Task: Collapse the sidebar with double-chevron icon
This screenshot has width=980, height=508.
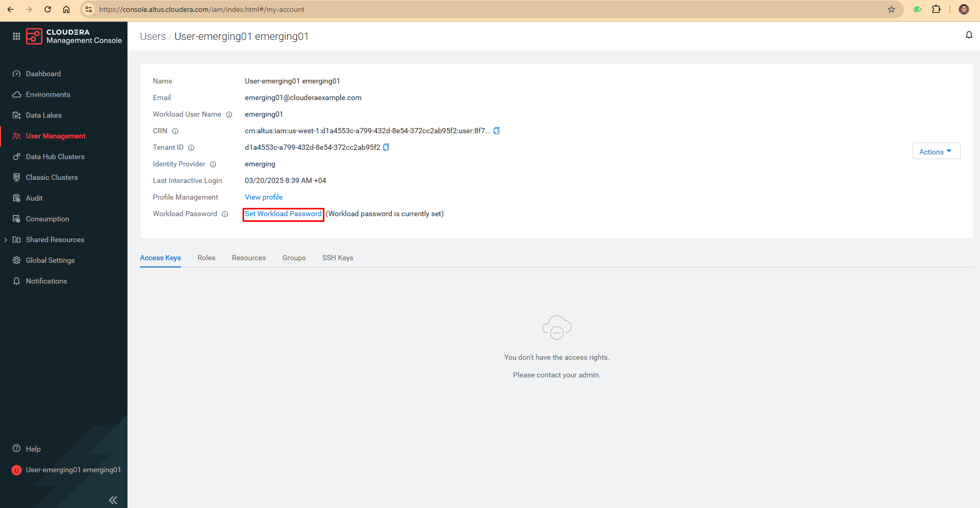Action: [x=113, y=500]
